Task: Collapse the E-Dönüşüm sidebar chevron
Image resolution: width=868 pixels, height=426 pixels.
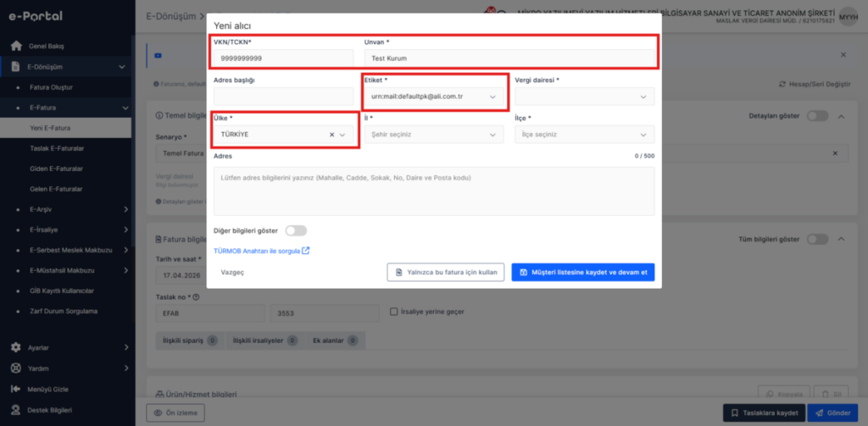Action: coord(122,67)
